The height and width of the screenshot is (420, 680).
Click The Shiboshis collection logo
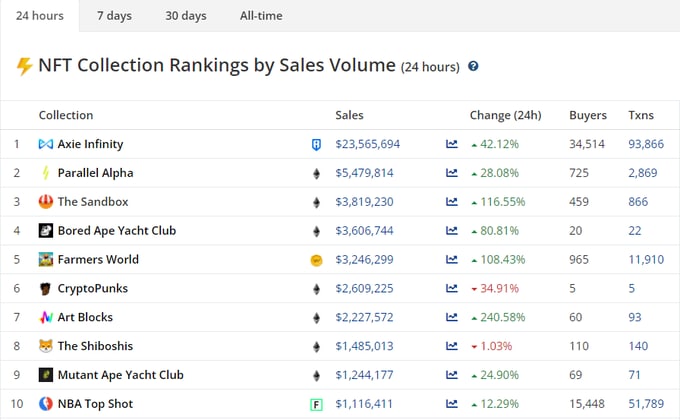45,346
